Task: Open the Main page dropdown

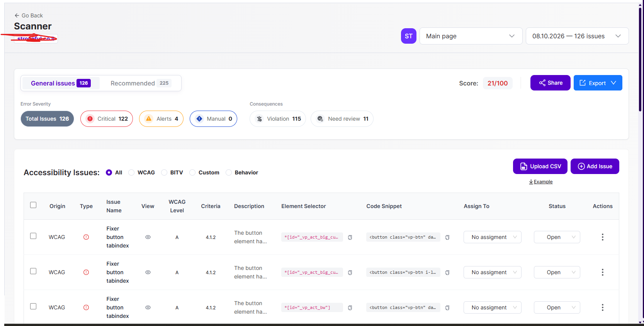Action: [471, 36]
